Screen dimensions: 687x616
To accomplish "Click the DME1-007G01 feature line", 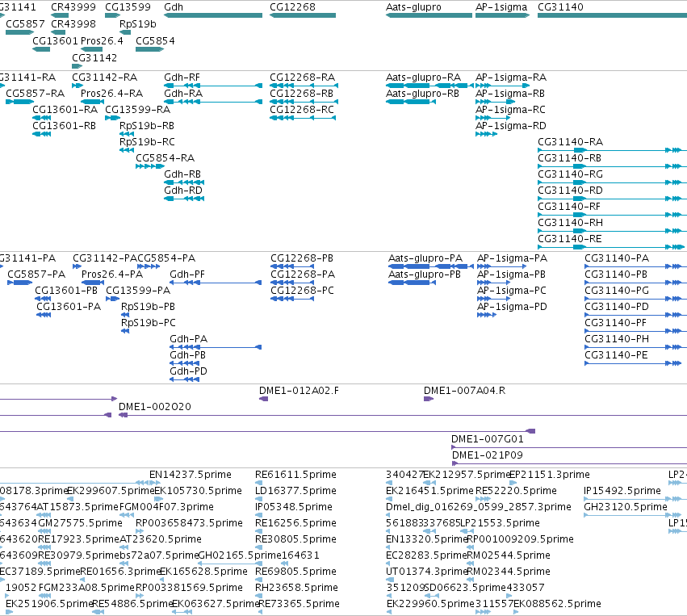I will (x=569, y=447).
